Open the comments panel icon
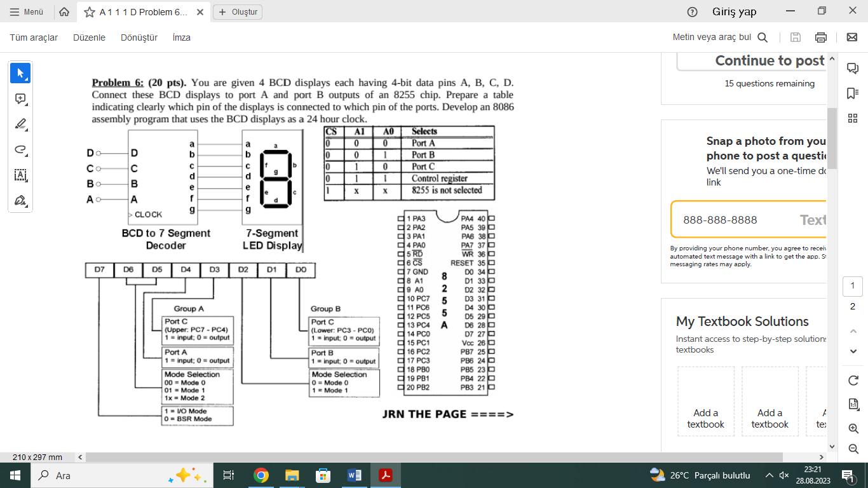868x488 pixels. click(x=853, y=69)
